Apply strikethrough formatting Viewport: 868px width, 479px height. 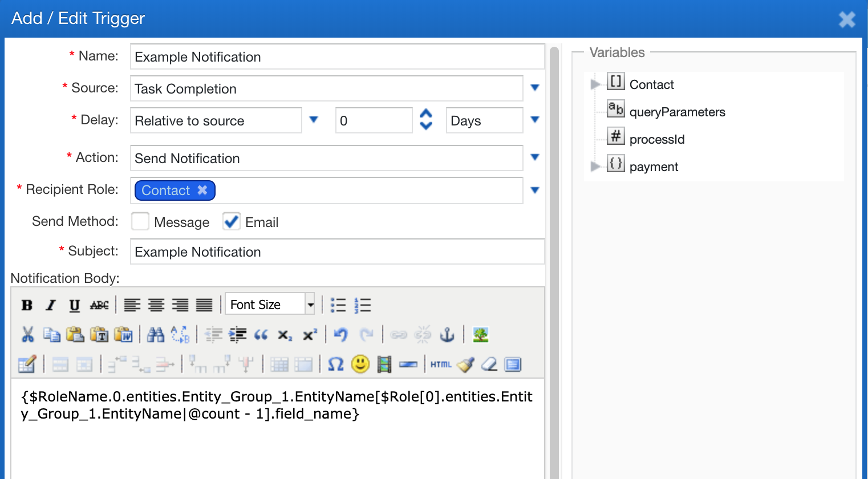point(99,305)
